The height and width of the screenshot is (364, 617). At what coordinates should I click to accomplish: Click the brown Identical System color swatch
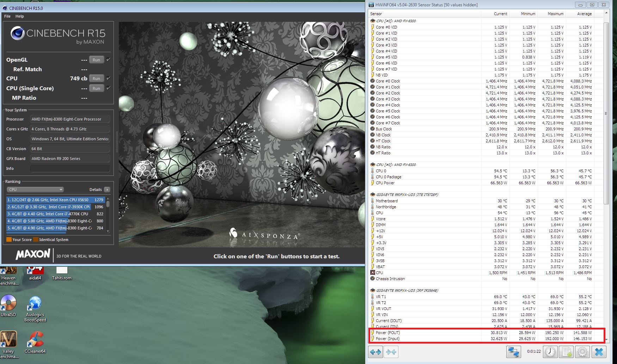(36, 240)
